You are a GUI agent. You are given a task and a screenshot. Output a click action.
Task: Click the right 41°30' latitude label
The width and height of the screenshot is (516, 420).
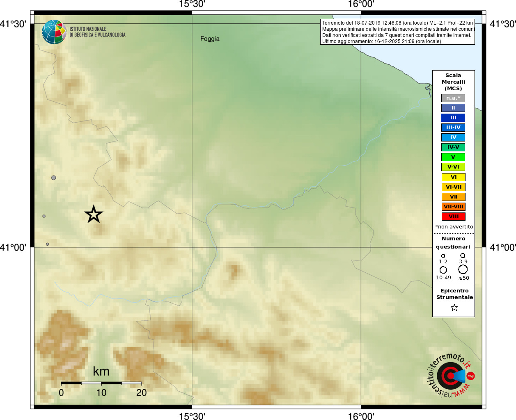(x=503, y=24)
